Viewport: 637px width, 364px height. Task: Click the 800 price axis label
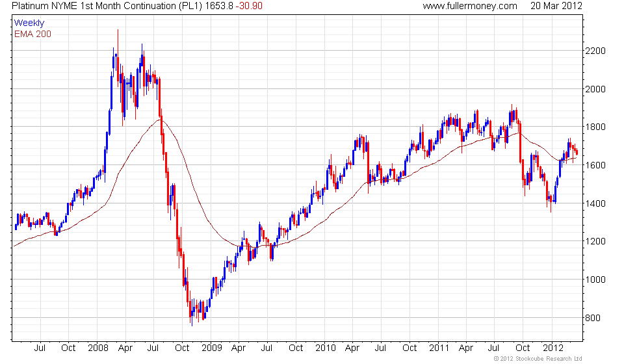[592, 318]
